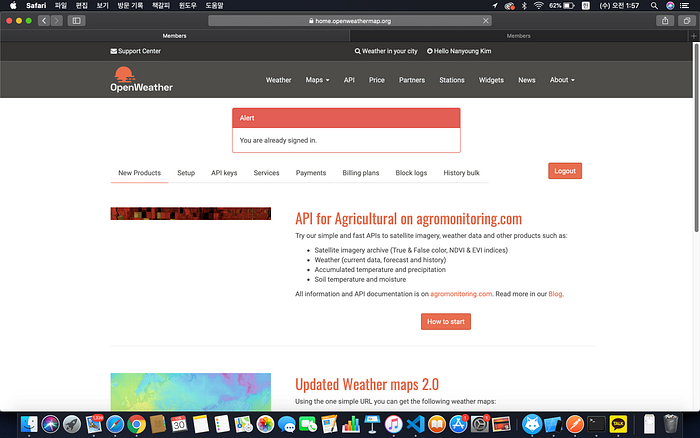Click the weather map thumbnail image
Screen dimensions: 700x438
[x=191, y=392]
